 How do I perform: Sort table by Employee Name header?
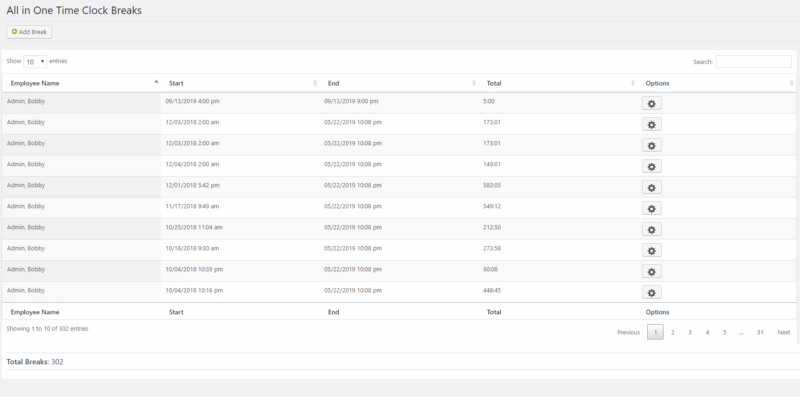coord(82,83)
